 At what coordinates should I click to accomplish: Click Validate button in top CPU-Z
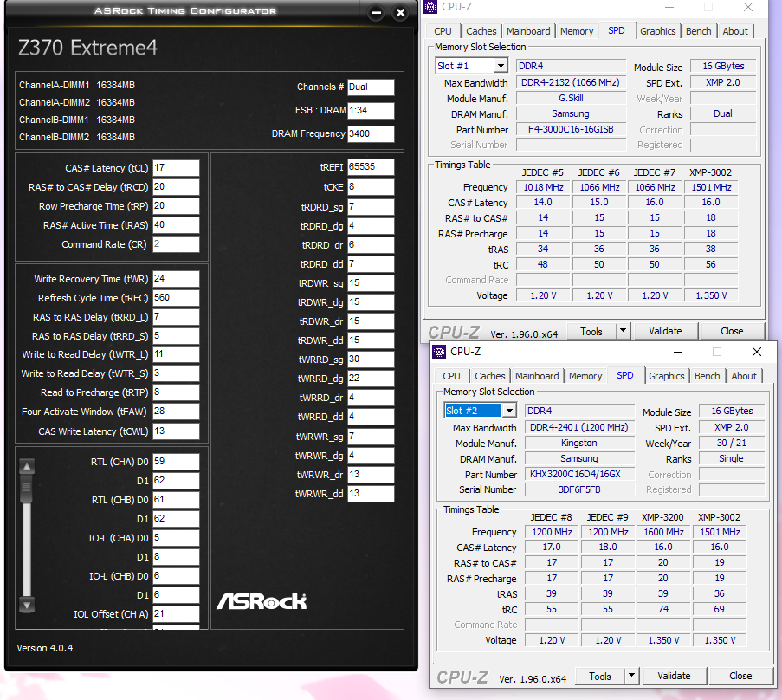665,331
